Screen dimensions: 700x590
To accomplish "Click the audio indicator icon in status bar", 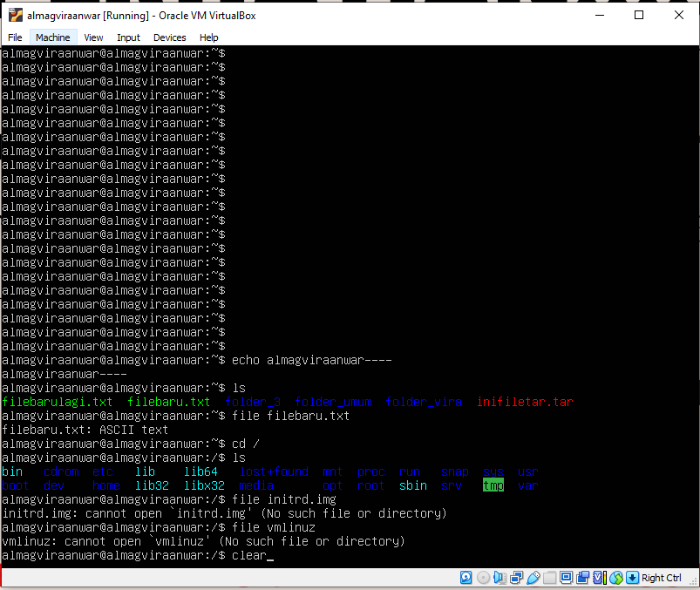I will [x=500, y=578].
